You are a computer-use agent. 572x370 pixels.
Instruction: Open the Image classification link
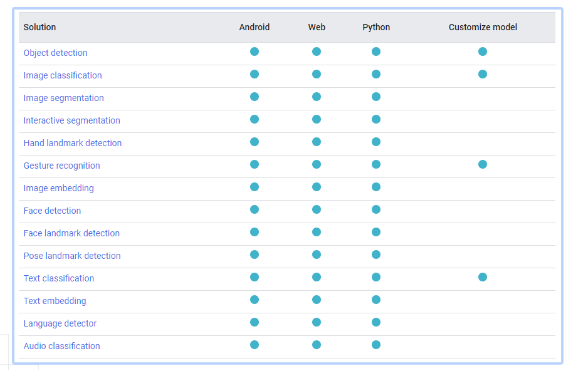pyautogui.click(x=63, y=75)
